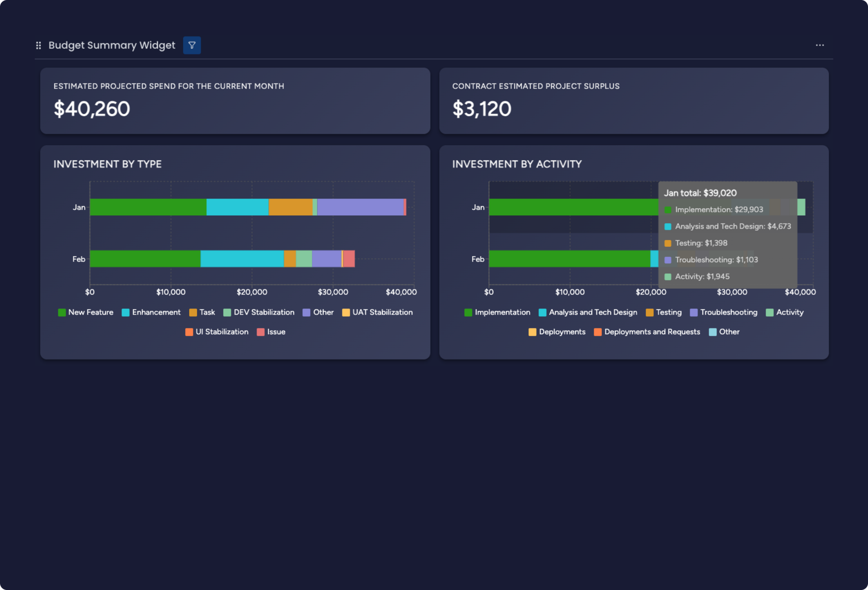
Task: Toggle Deployments legend item
Action: point(557,332)
